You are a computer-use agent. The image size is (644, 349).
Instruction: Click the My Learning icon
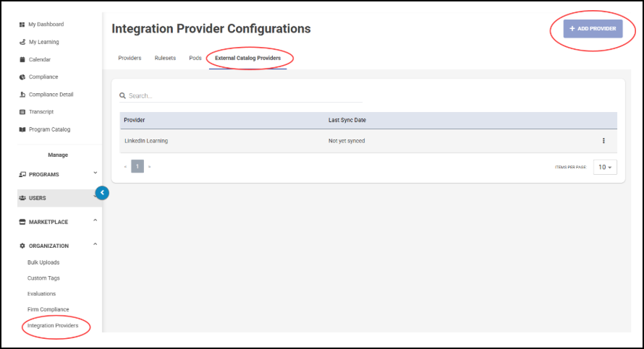22,42
